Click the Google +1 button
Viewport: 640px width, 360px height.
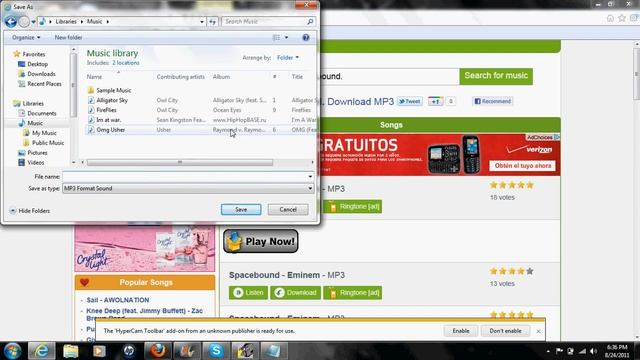pos(436,101)
